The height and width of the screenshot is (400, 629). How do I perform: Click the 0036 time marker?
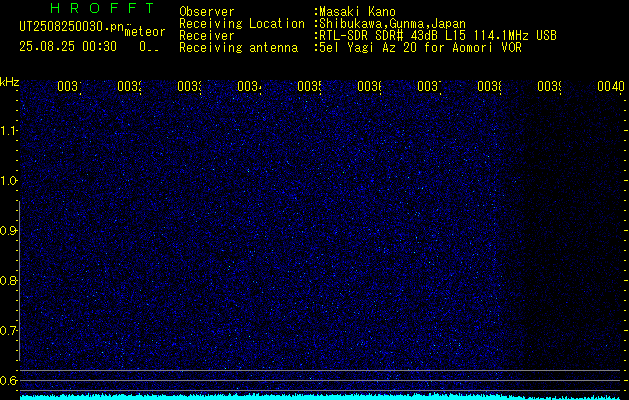[369, 87]
